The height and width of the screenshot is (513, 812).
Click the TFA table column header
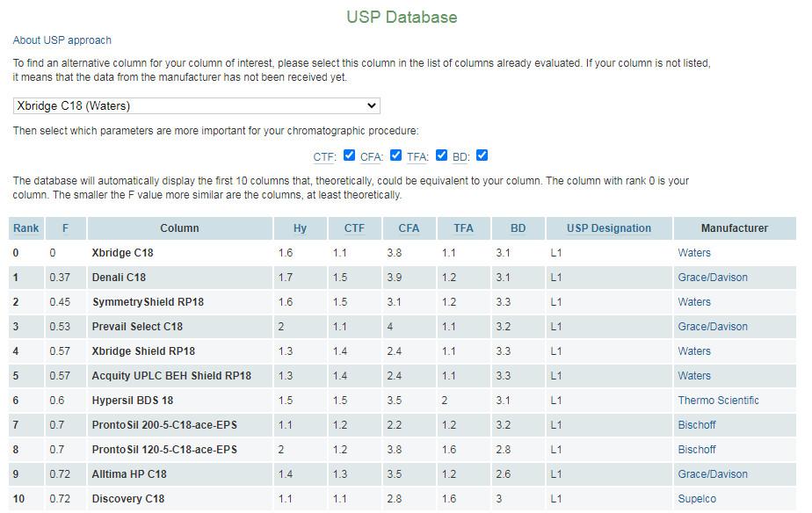463,228
